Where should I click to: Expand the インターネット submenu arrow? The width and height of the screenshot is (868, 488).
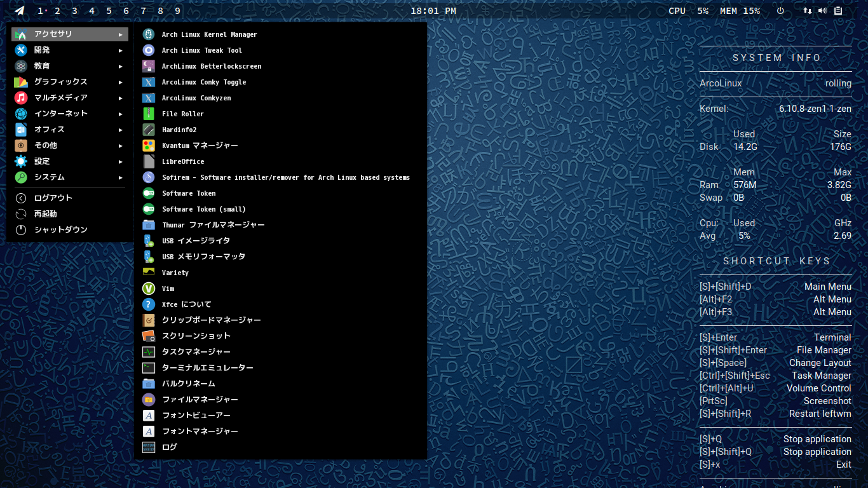point(120,114)
